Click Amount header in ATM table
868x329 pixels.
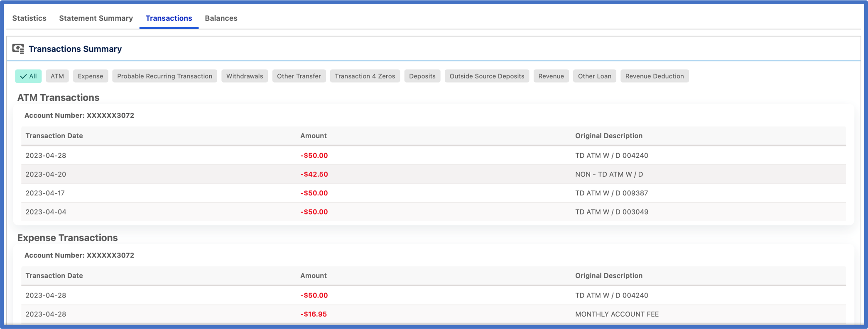[x=314, y=136]
